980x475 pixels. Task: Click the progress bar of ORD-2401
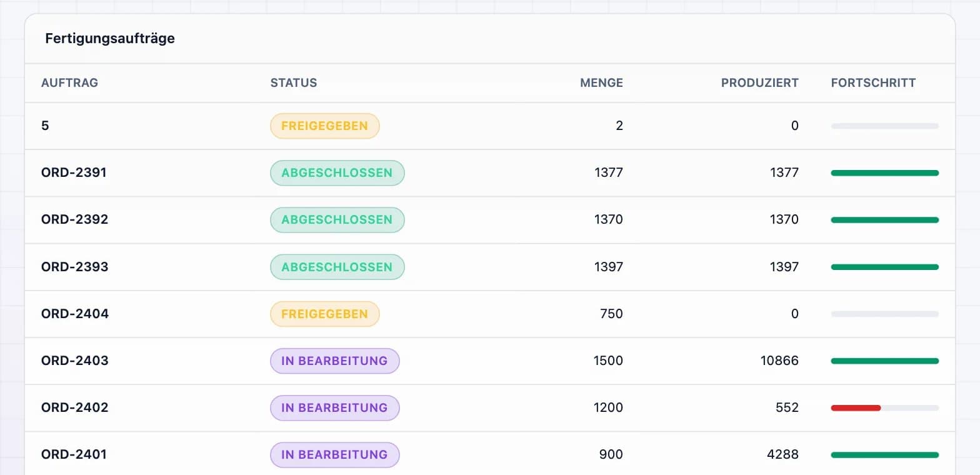coord(885,454)
